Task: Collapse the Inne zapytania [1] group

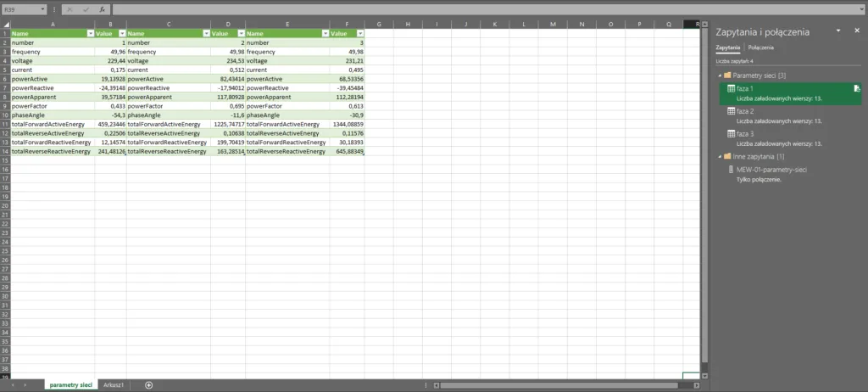Action: coord(720,156)
